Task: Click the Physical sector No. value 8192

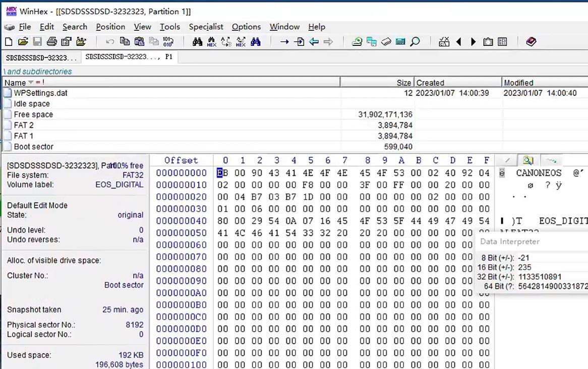Action: pyautogui.click(x=135, y=325)
